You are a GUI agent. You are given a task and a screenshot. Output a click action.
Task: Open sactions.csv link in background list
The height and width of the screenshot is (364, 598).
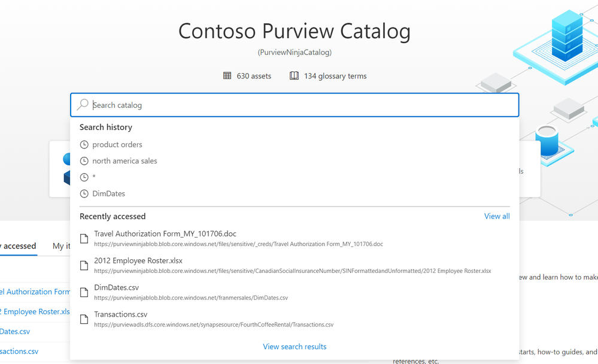(x=19, y=351)
